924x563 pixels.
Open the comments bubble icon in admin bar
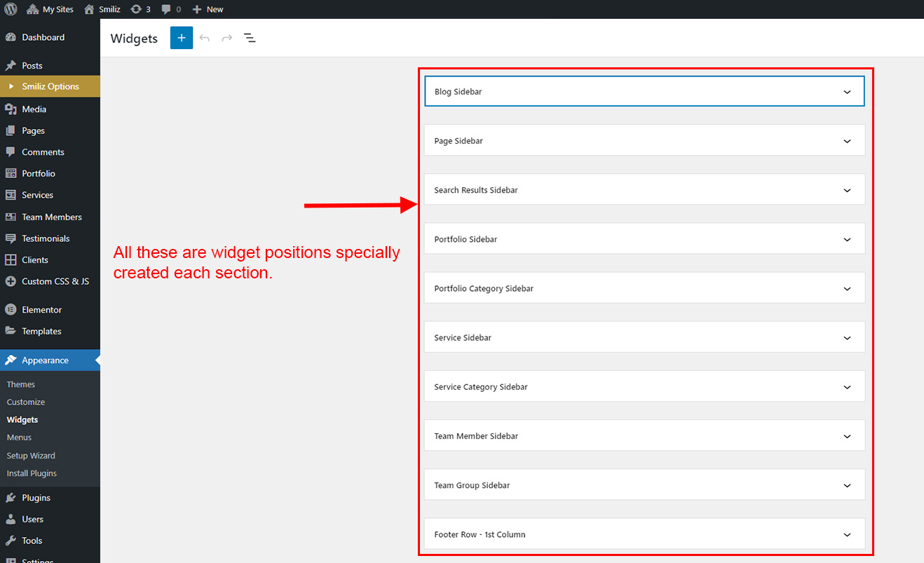(x=170, y=9)
